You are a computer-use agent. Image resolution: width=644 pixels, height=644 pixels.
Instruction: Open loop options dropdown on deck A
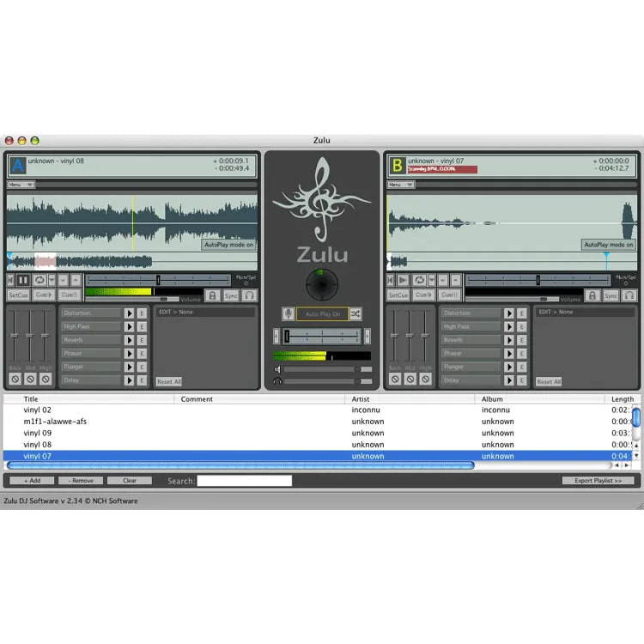(52, 281)
